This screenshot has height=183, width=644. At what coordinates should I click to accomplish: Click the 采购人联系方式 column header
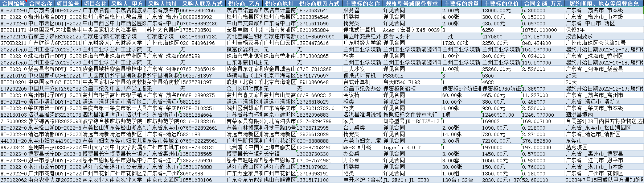pos(202,4)
